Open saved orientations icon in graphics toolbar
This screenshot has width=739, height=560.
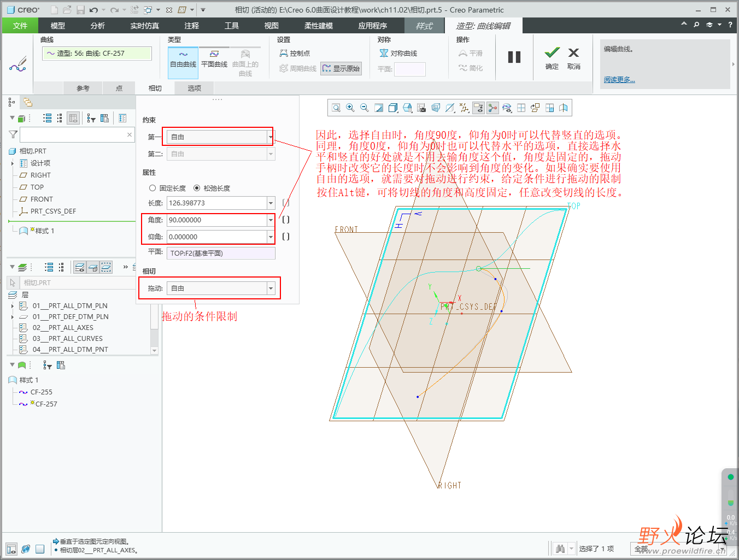coord(407,108)
